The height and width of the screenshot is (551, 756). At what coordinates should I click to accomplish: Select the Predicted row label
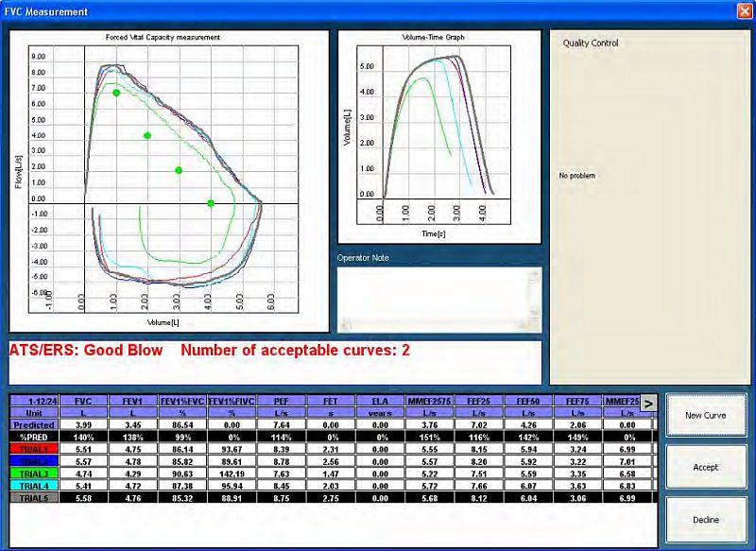(34, 426)
